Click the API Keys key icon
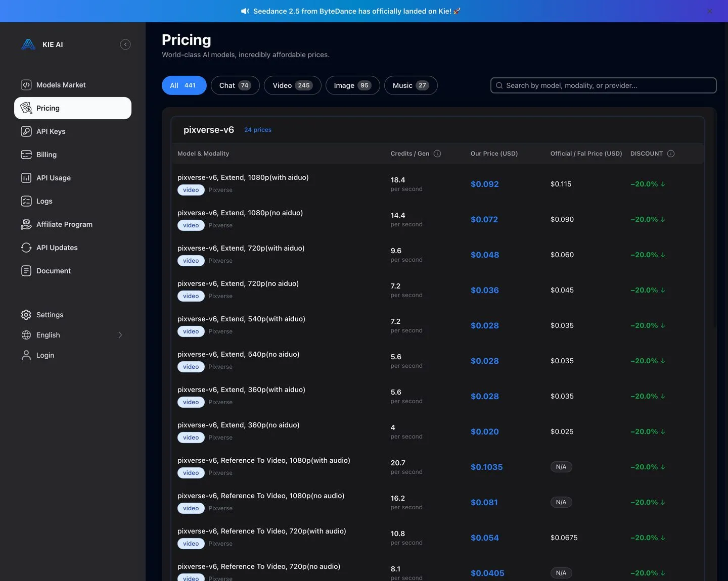Screen dimensions: 728x581 tap(26, 131)
